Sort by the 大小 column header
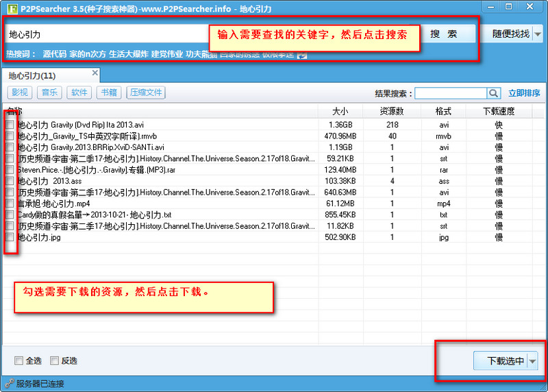Viewport: 548px width, 392px height. (340, 111)
